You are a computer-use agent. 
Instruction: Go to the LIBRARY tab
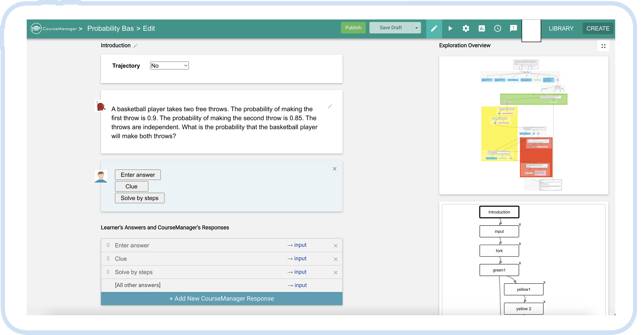561,28
